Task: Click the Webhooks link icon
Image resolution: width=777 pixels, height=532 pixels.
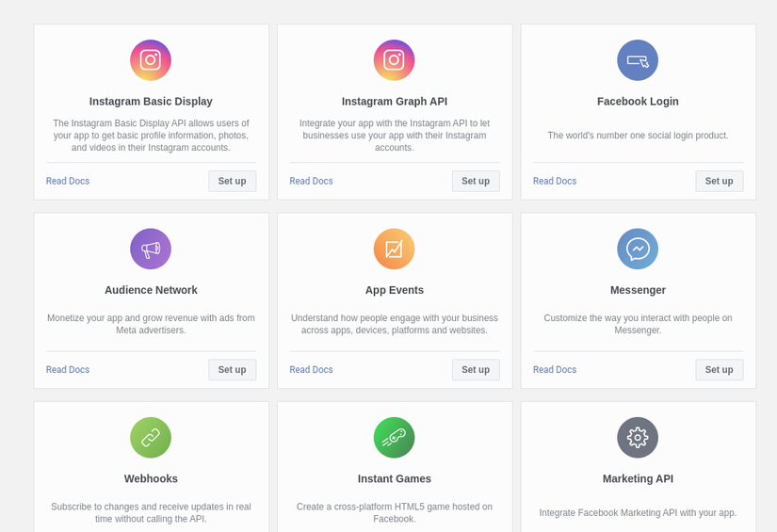Action: point(151,438)
